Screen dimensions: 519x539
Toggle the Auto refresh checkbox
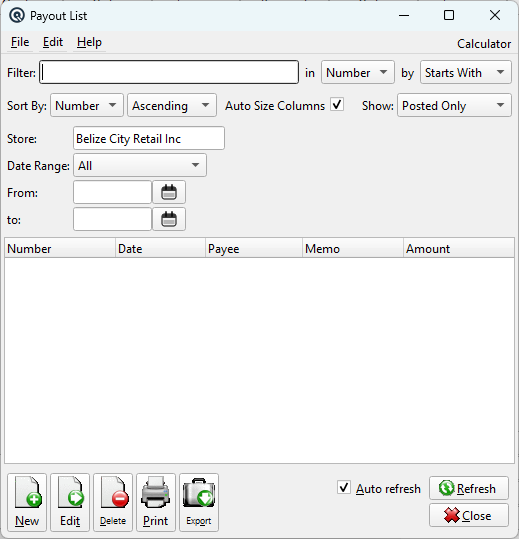344,487
